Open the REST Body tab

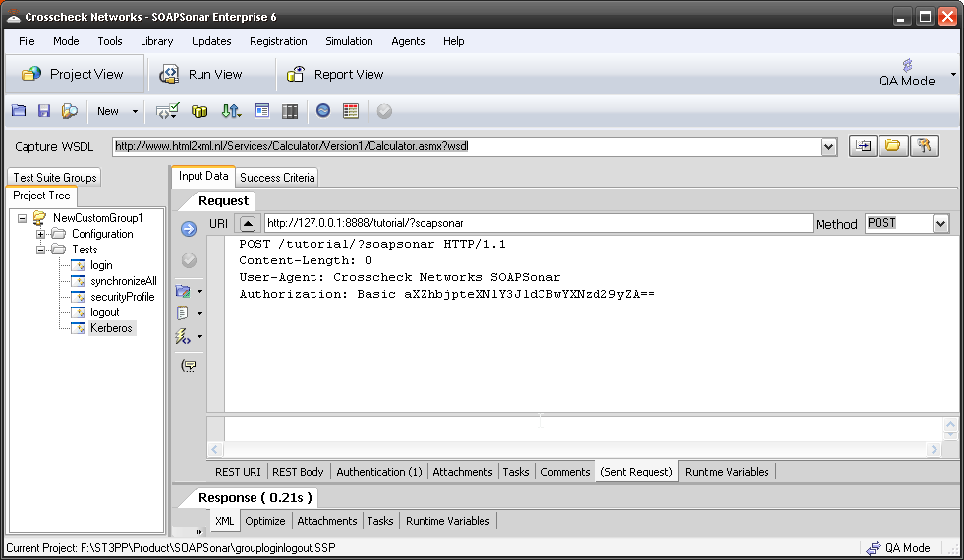[298, 472]
